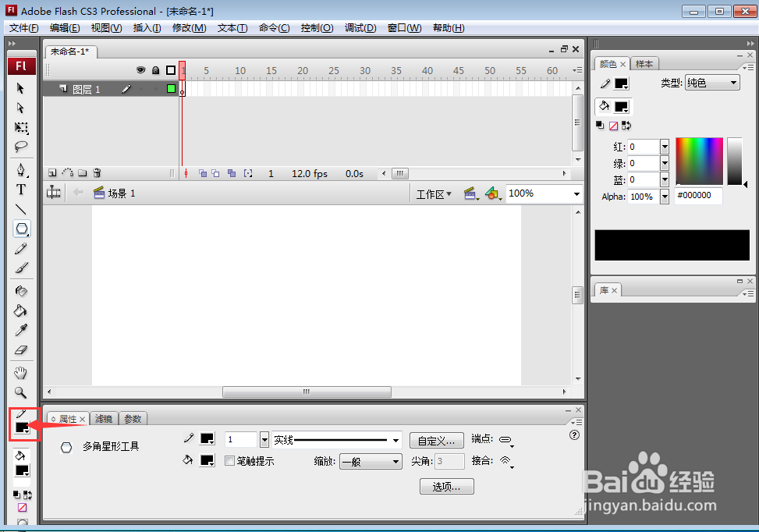Click the 自定义... button
This screenshot has height=532, width=759.
[x=437, y=441]
